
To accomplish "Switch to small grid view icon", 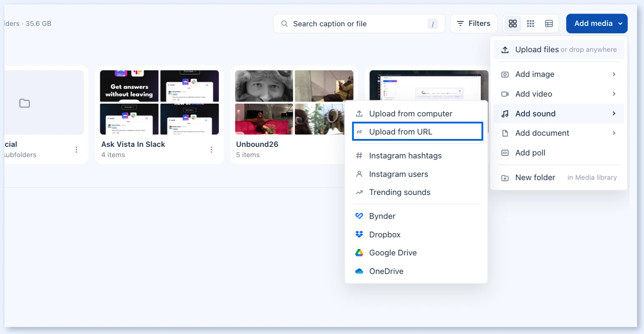I will 531,23.
